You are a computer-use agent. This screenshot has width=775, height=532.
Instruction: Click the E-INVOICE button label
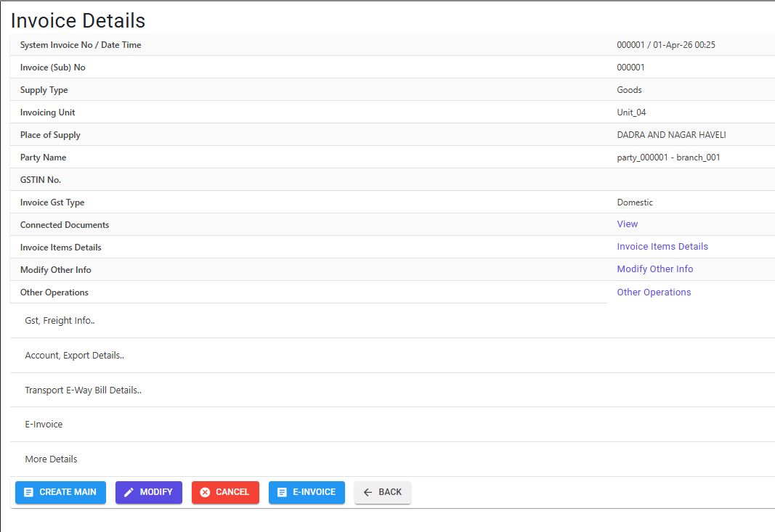point(314,492)
